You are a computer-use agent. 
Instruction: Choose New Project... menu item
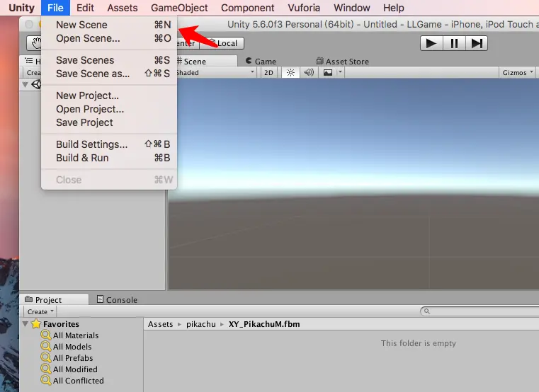coord(109,96)
